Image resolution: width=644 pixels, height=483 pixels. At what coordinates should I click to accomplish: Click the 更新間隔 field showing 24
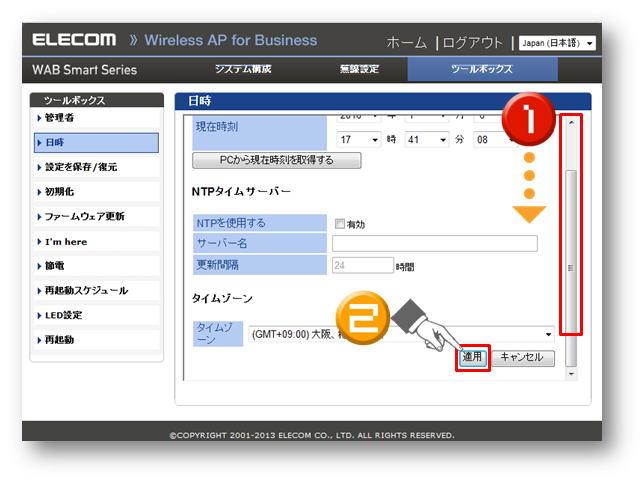point(363,265)
